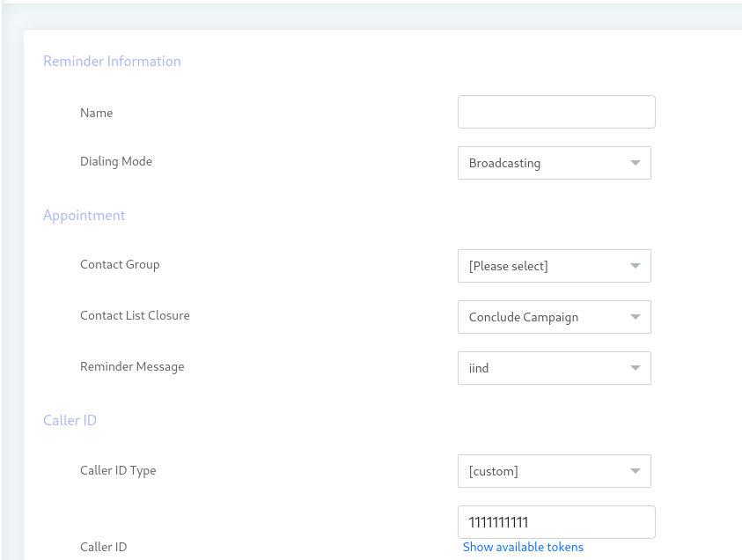Click the Contact Group label
This screenshot has height=560, width=742.
pyautogui.click(x=120, y=264)
